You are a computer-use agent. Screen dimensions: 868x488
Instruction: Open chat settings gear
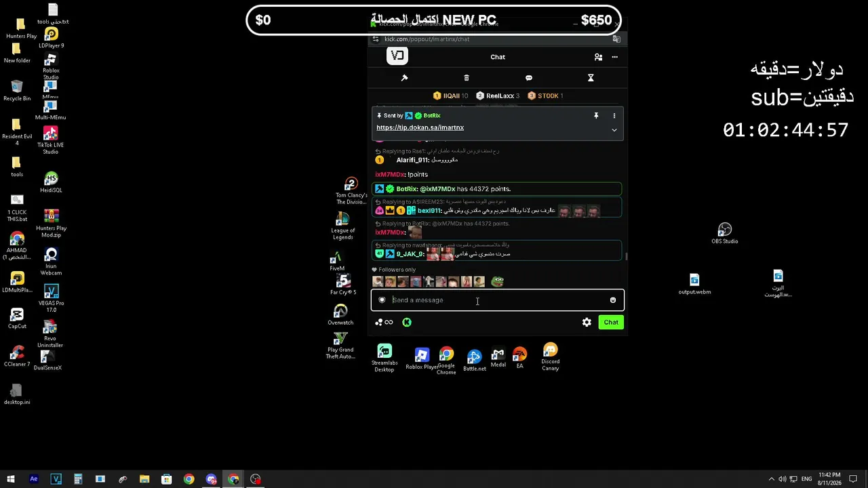(587, 323)
